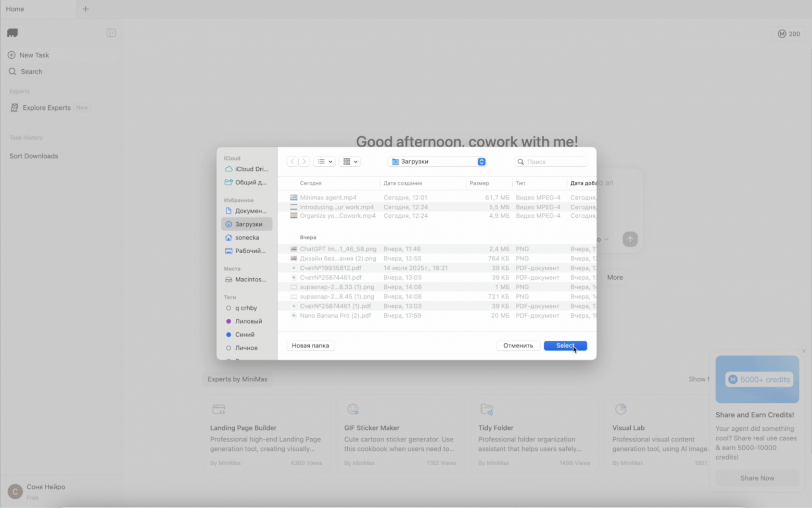Open the icon grouping dropdown

click(x=350, y=162)
